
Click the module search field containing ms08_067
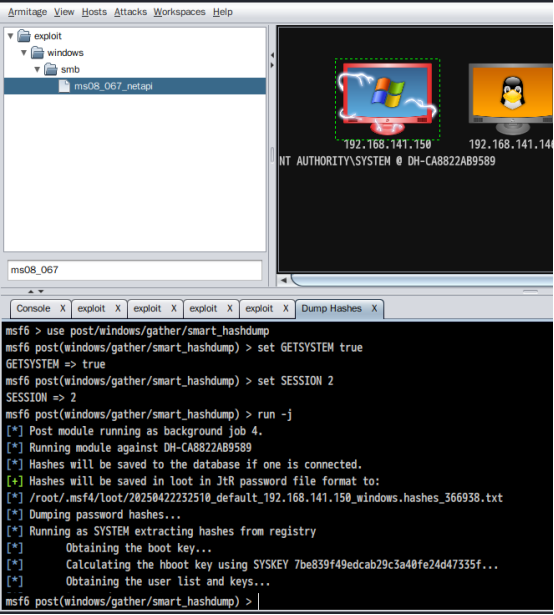[135, 270]
